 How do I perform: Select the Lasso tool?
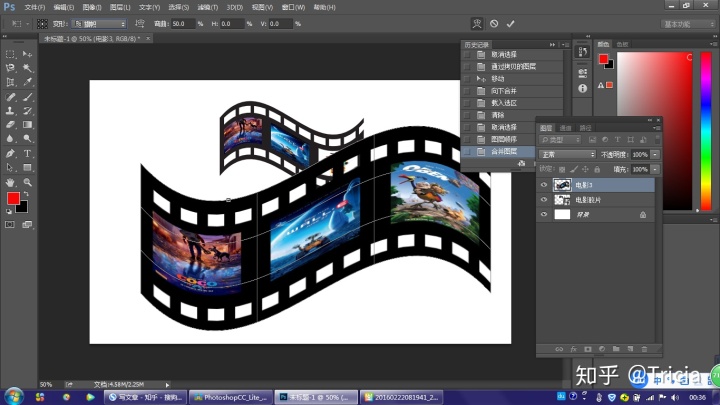pyautogui.click(x=10, y=68)
